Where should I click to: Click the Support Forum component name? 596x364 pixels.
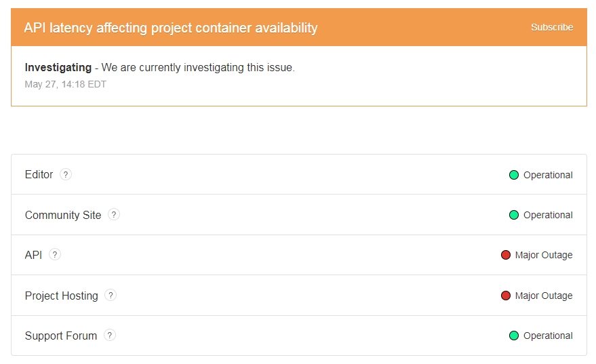coord(60,336)
